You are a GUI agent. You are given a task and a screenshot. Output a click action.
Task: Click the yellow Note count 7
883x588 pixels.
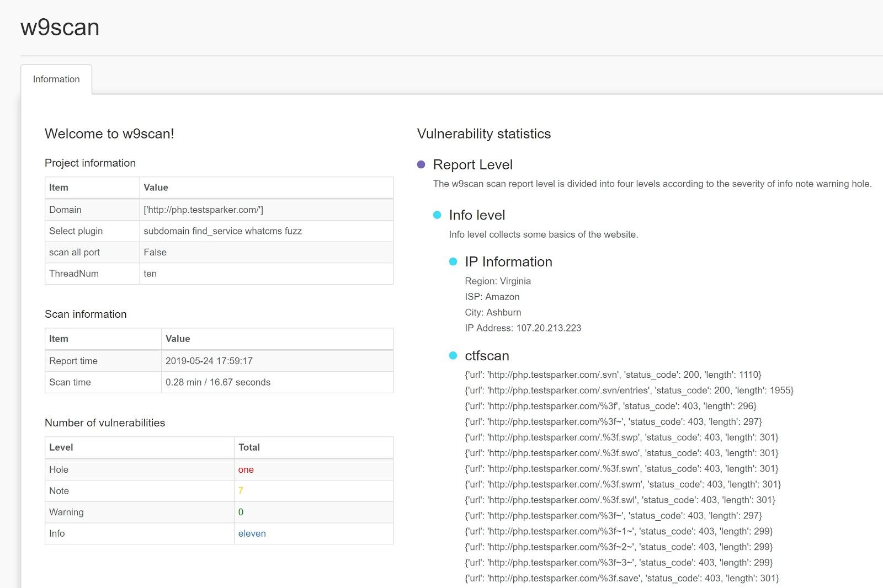pyautogui.click(x=241, y=491)
